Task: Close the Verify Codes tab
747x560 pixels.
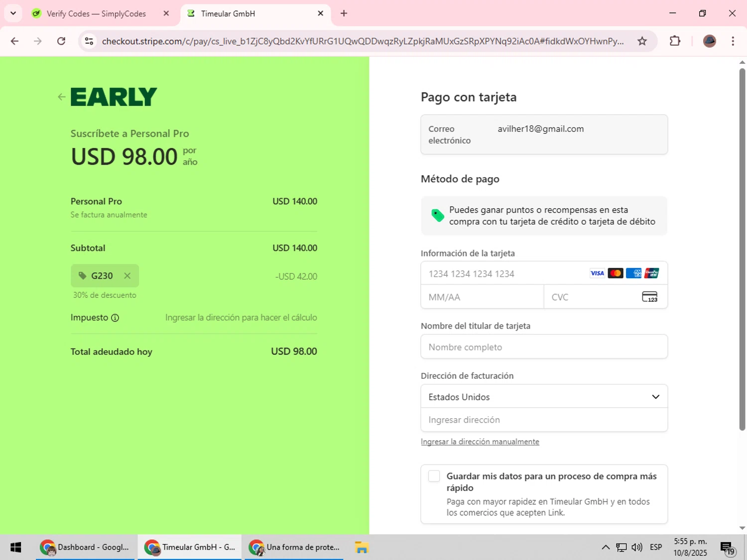Action: (x=166, y=13)
